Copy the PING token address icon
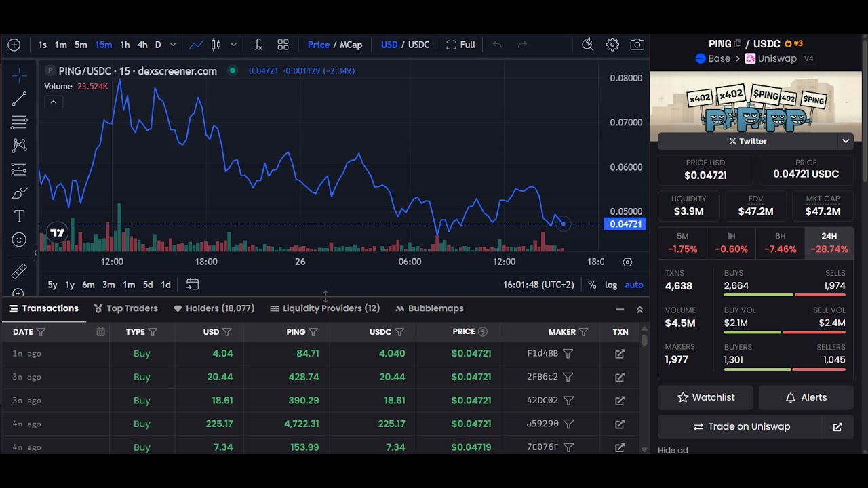The height and width of the screenshot is (488, 868). pyautogui.click(x=738, y=44)
